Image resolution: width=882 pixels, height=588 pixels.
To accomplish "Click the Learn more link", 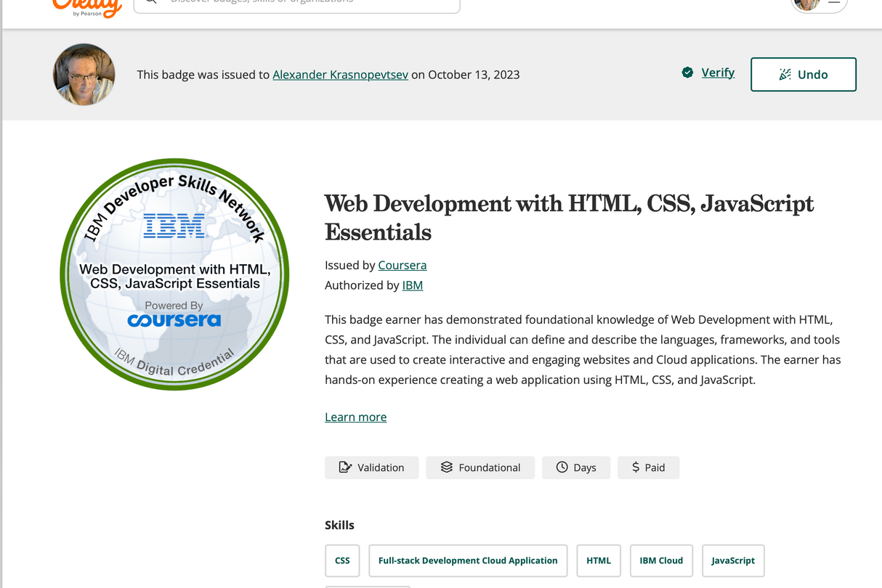I will tap(356, 417).
